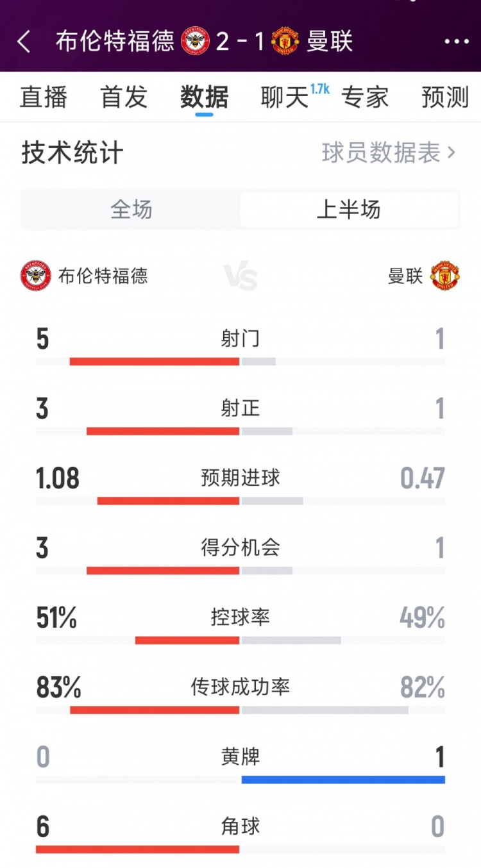
Task: Select the 上半场 first half segment
Action: pyautogui.click(x=349, y=210)
